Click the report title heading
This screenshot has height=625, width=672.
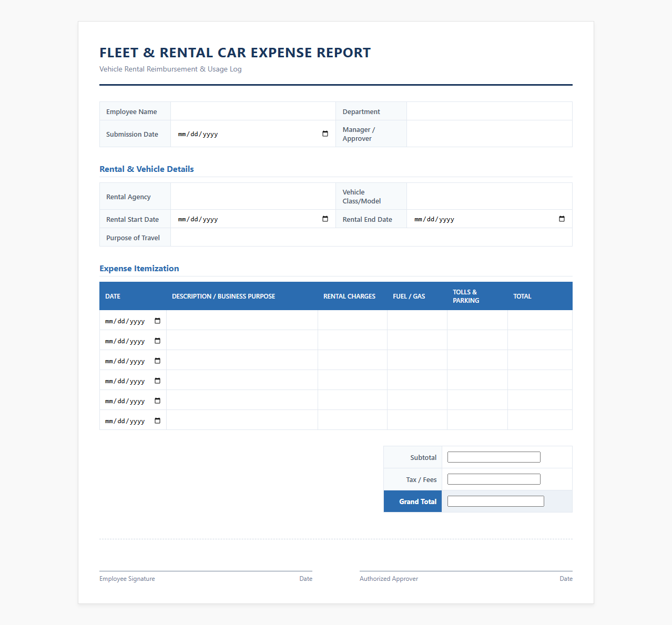point(235,53)
